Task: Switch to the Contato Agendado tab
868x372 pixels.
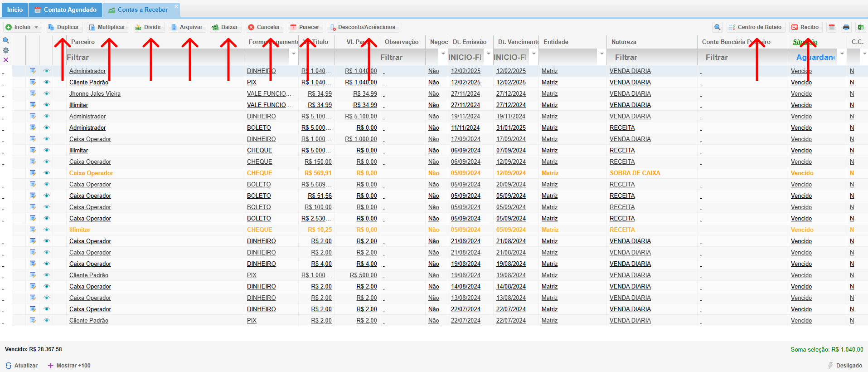Action: pos(65,10)
